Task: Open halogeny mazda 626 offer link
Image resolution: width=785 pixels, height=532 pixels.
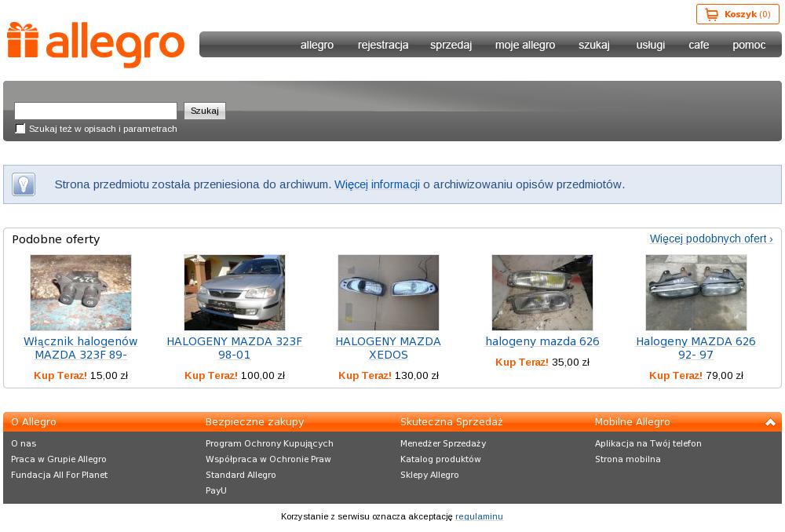Action: pos(542,341)
